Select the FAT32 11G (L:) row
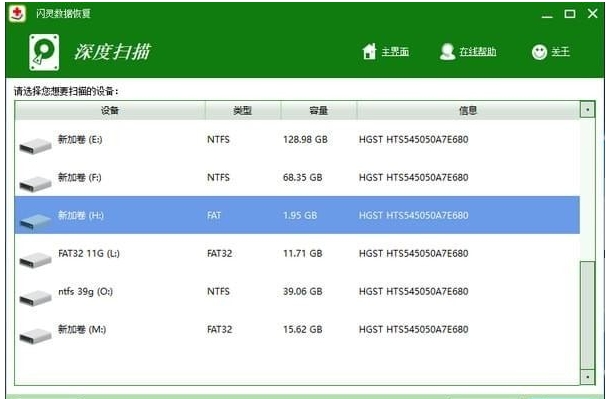 [x=297, y=253]
